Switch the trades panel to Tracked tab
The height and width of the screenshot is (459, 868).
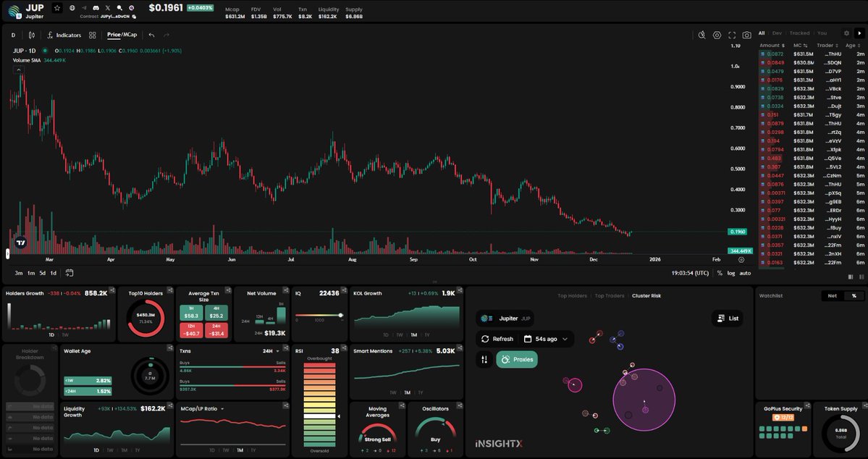coord(799,33)
